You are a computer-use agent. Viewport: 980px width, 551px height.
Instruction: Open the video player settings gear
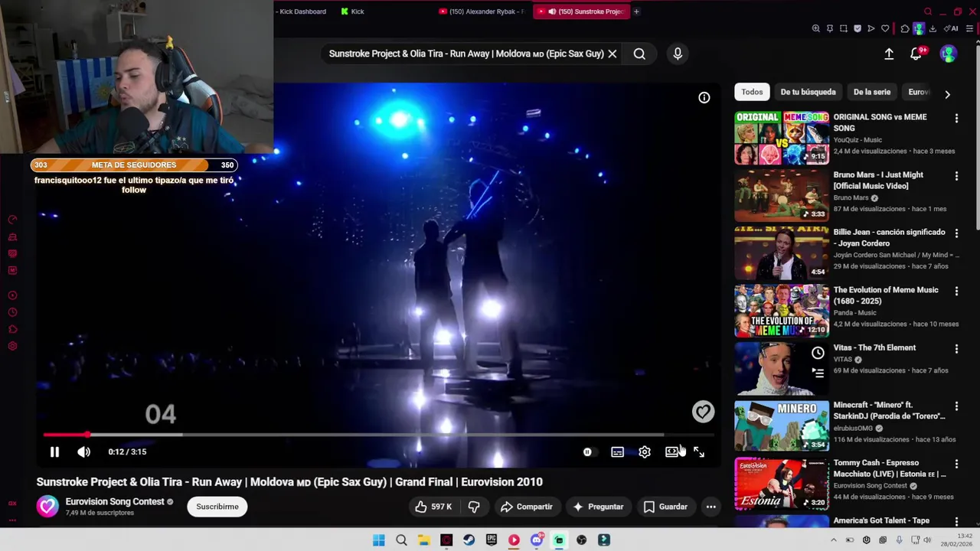click(645, 452)
